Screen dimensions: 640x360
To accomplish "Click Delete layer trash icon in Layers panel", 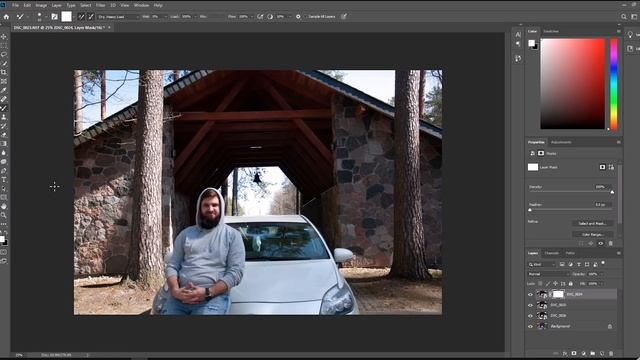I will 611,353.
